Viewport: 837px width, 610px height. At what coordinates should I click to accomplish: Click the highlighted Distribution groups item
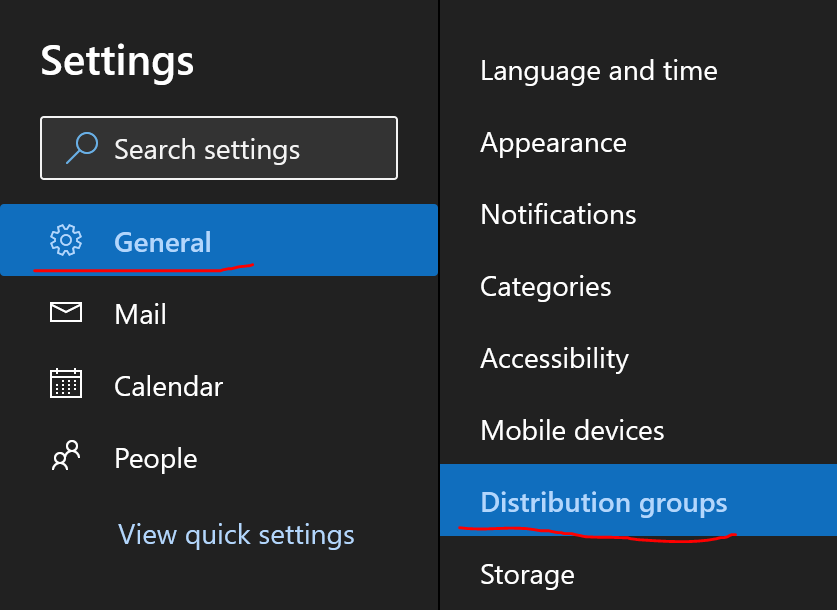pyautogui.click(x=604, y=502)
